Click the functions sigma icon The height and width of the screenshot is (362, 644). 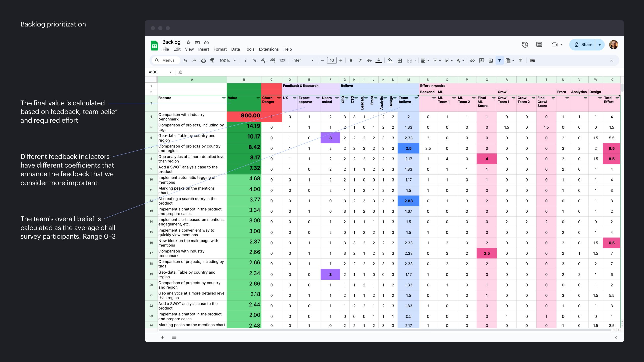coord(520,61)
